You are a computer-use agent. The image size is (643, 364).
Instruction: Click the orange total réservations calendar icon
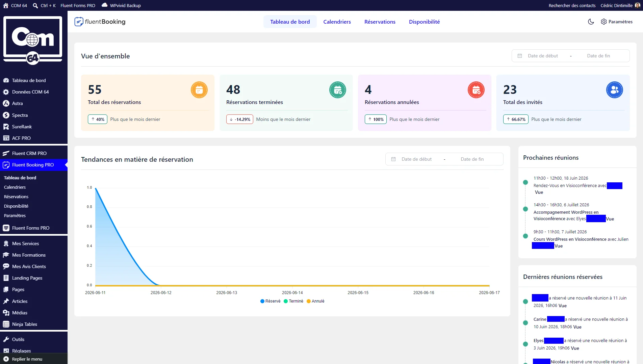(x=199, y=90)
